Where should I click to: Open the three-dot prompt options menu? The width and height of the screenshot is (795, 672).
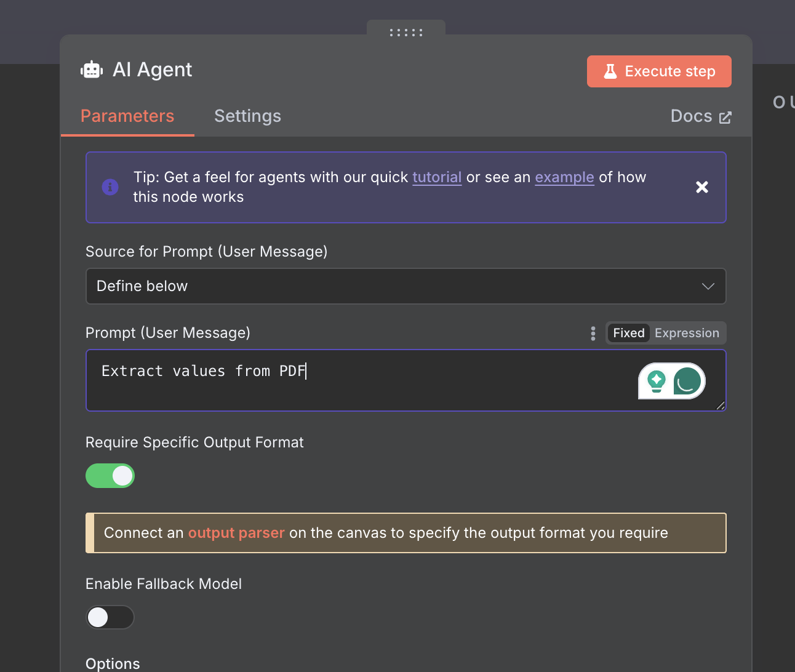point(593,333)
